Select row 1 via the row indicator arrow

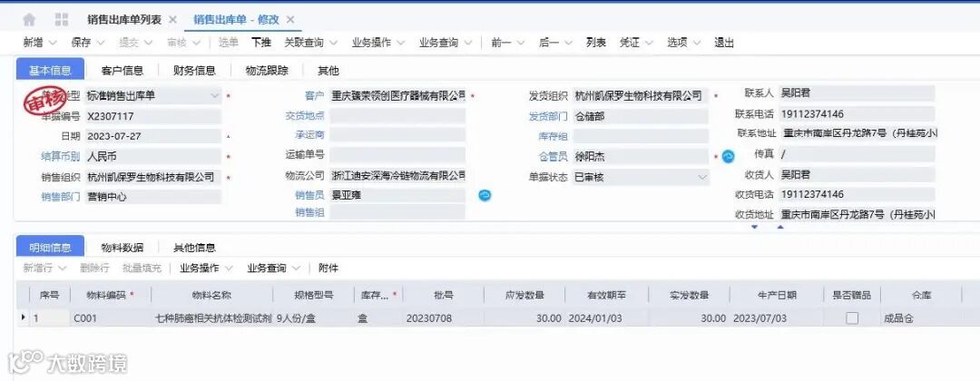point(23,317)
